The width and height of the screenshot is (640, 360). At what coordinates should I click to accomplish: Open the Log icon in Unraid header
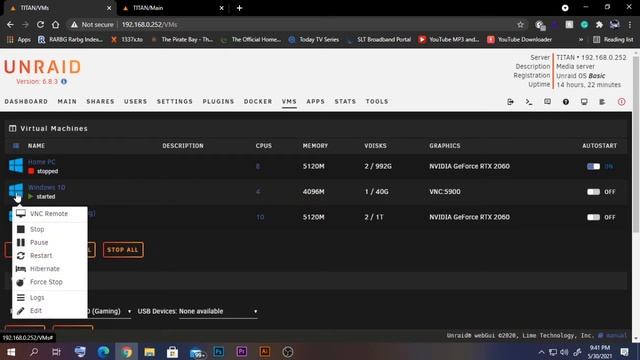pos(602,102)
